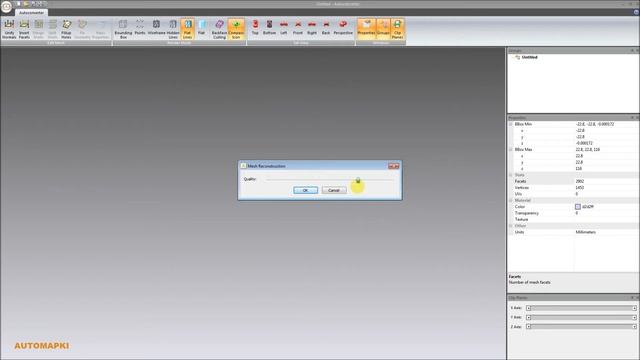The height and width of the screenshot is (360, 640).
Task: Select the Texture property row
Action: click(x=573, y=220)
